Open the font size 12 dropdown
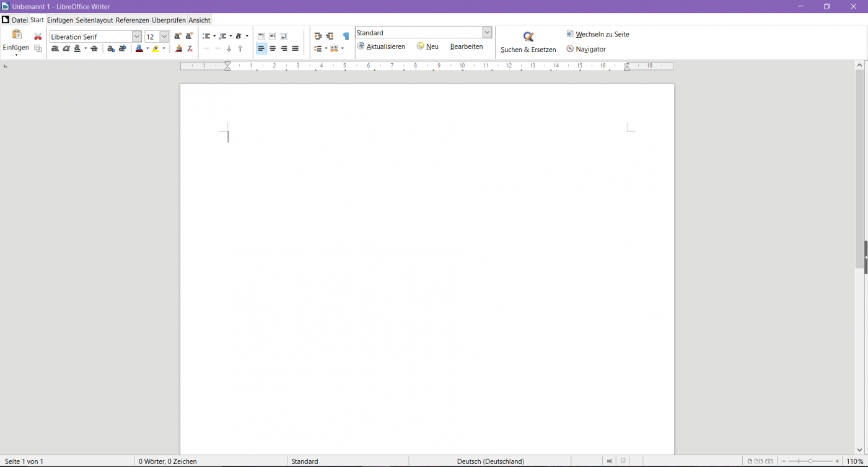This screenshot has height=467, width=868. [x=164, y=37]
